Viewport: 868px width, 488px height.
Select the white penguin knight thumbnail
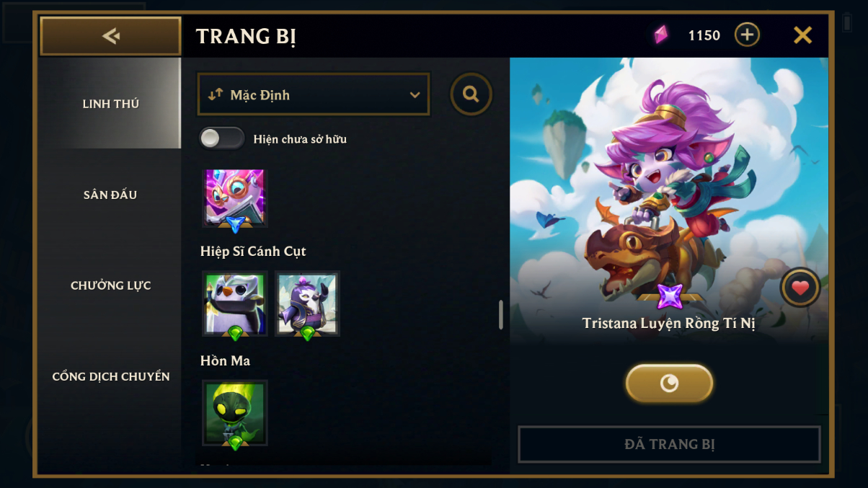click(235, 303)
